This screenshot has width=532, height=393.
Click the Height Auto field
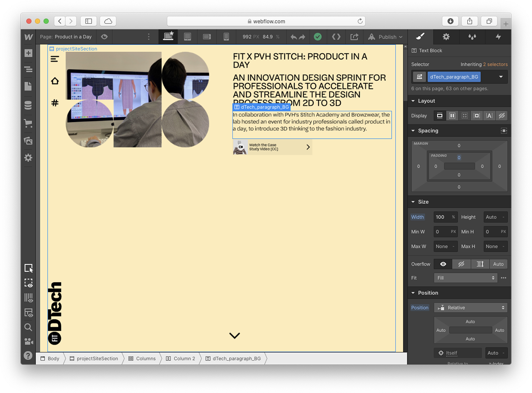click(x=495, y=217)
